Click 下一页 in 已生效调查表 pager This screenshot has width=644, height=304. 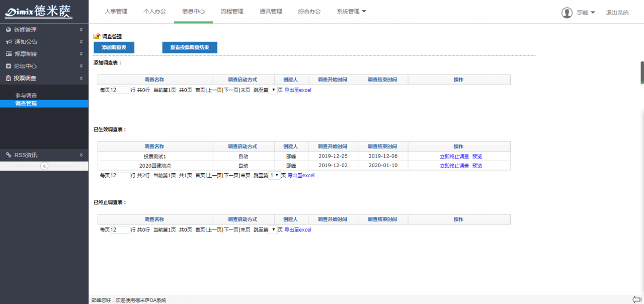230,176
